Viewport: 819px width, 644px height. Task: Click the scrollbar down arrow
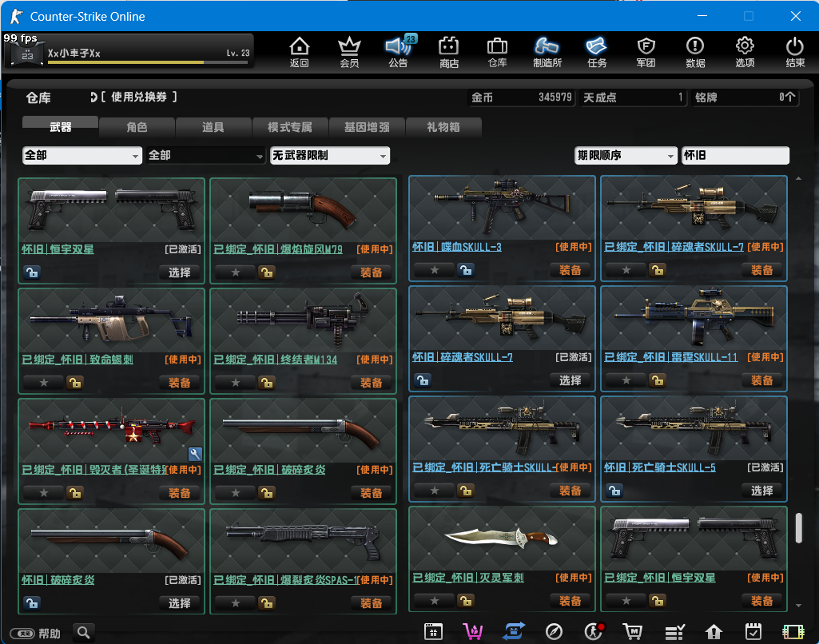click(799, 606)
